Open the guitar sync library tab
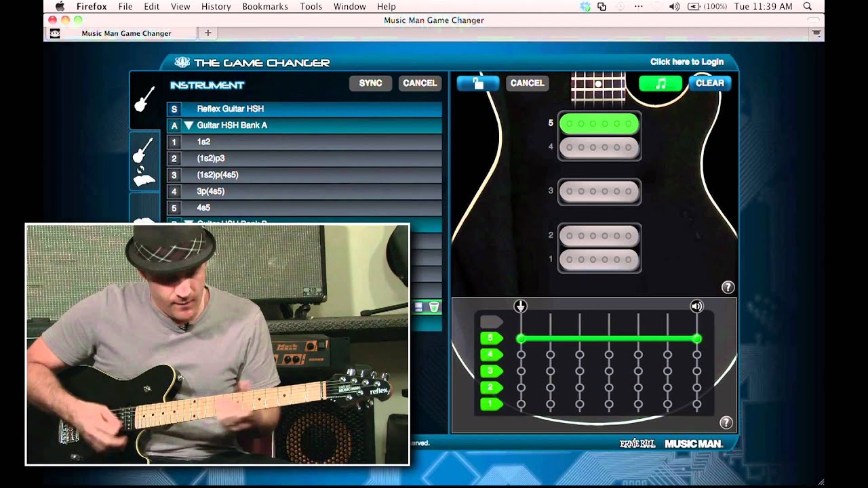Viewport: 868px width, 488px height. click(x=144, y=161)
